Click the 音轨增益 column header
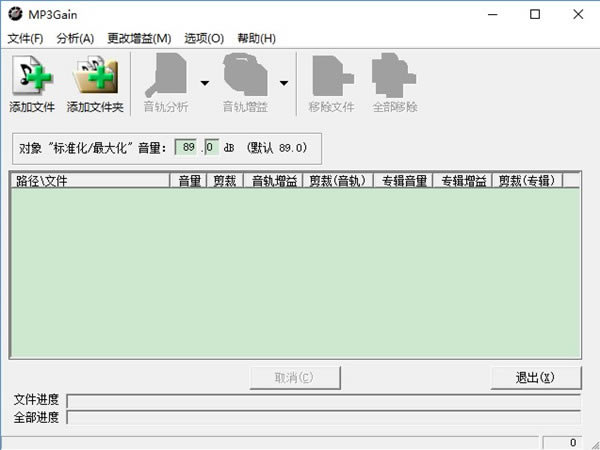This screenshot has width=600, height=450. pyautogui.click(x=273, y=181)
